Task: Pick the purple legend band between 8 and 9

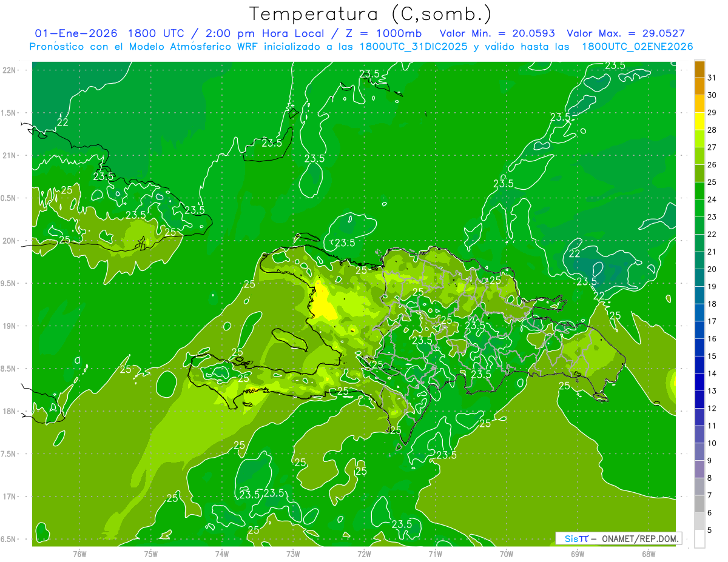Action: tap(699, 470)
